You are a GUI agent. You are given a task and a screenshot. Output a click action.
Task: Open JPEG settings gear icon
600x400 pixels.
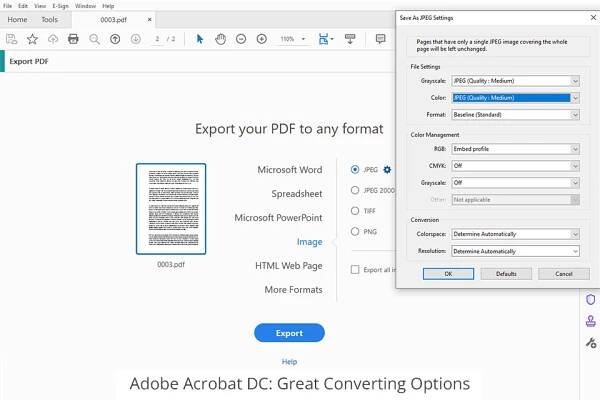387,170
